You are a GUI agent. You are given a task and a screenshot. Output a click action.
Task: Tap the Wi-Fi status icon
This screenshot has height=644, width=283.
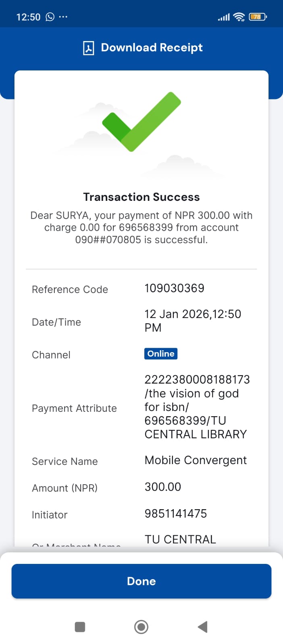[239, 17]
